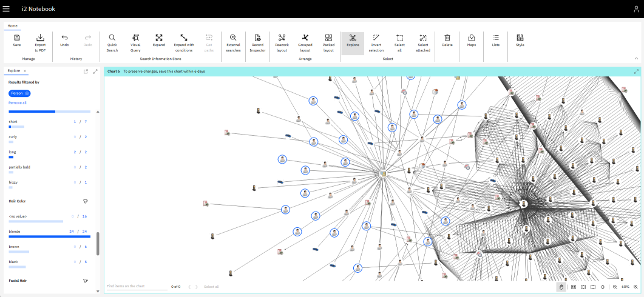Click the Delete toolbar icon
The height and width of the screenshot is (297, 644).
coord(447,38)
